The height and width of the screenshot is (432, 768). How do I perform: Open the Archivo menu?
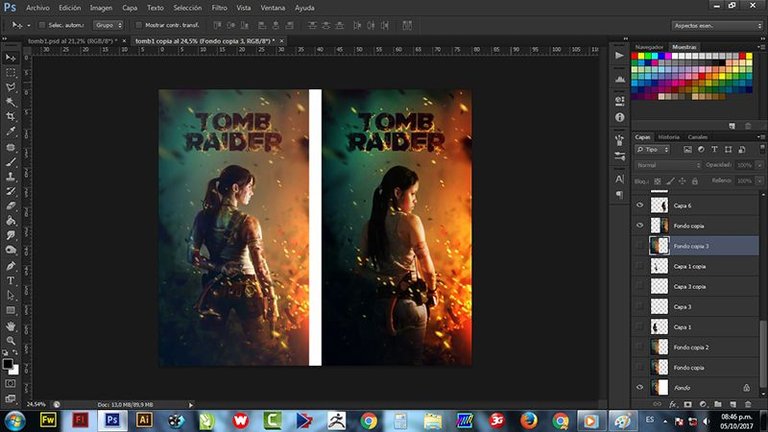click(x=38, y=8)
